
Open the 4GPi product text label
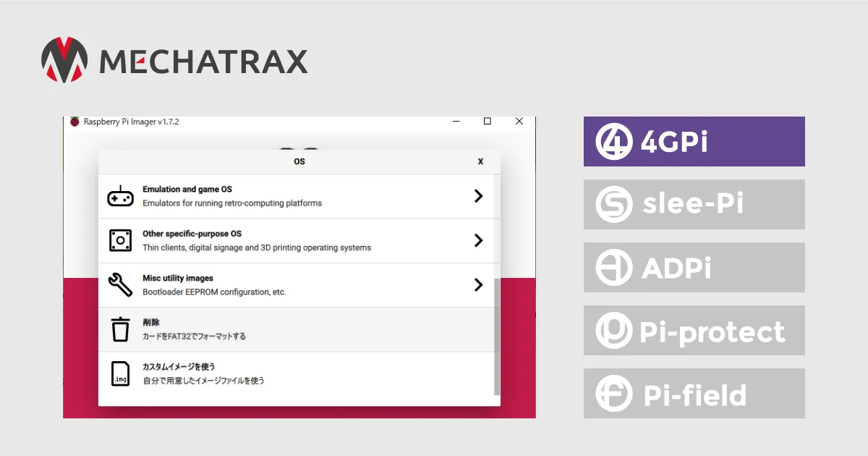674,143
